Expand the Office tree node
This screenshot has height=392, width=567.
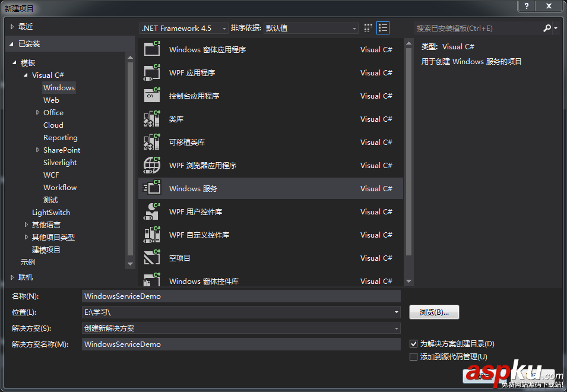point(37,112)
